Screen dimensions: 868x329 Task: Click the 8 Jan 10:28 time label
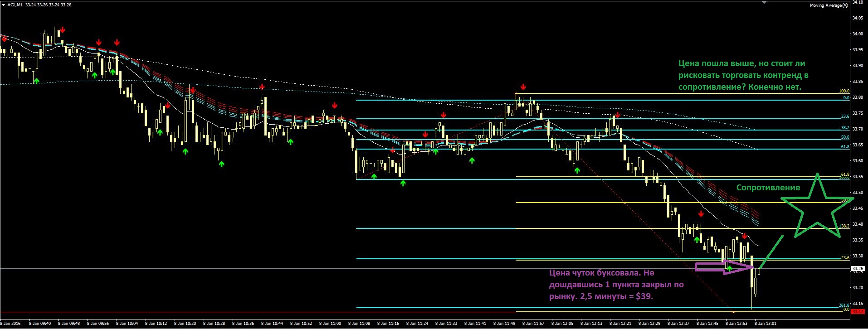(215, 324)
